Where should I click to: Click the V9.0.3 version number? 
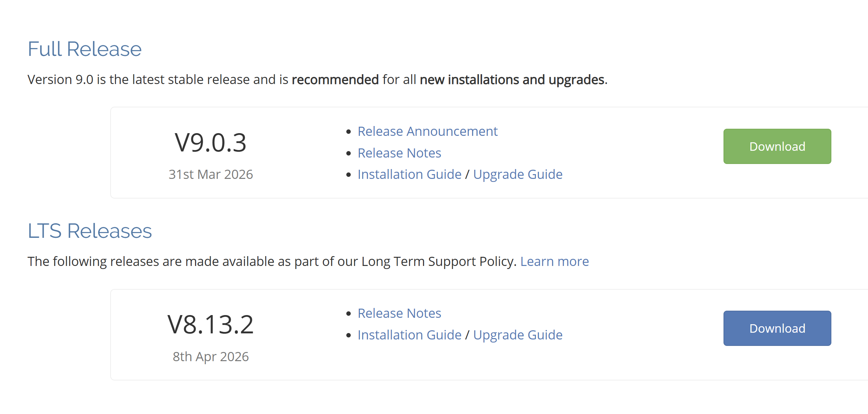pos(210,143)
